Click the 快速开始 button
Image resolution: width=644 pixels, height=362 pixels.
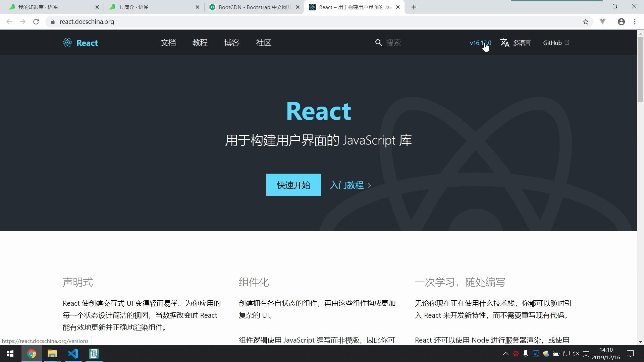pos(293,185)
